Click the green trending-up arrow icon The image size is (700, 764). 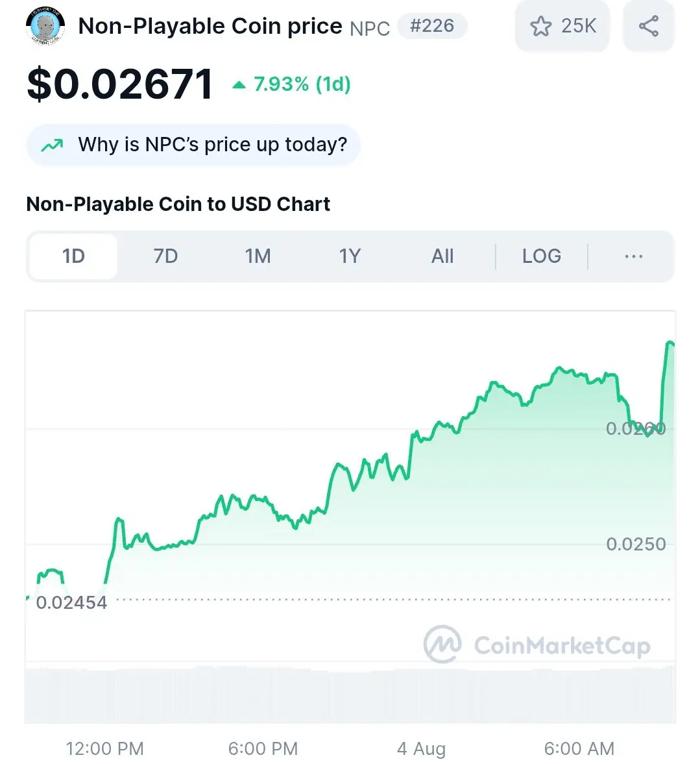pos(52,145)
